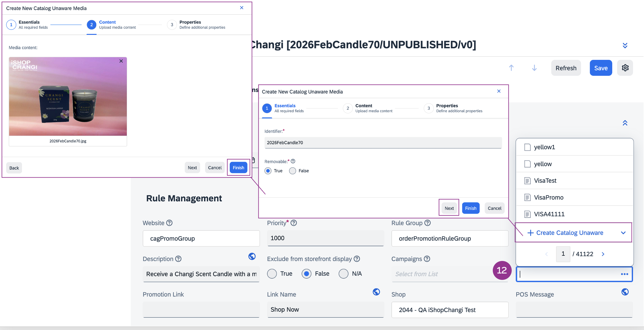Click the blue Save button

(601, 68)
